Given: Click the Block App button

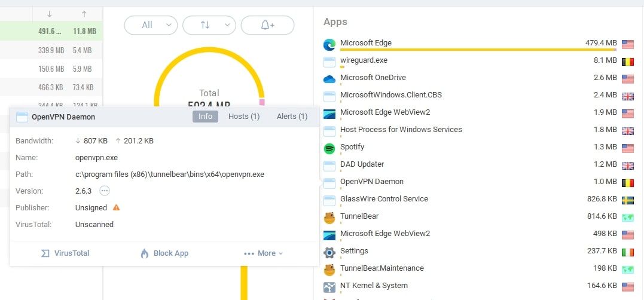Looking at the screenshot, I should point(164,253).
